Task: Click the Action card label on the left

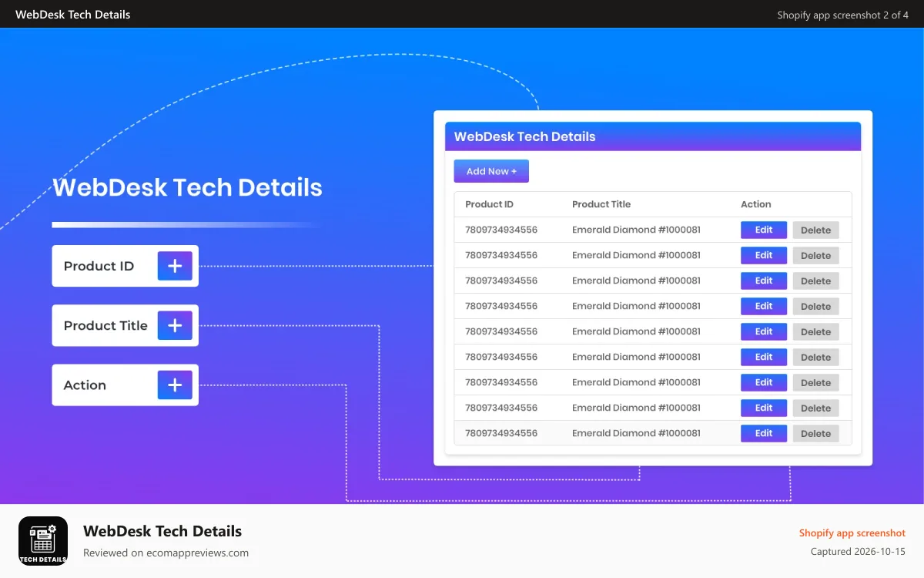Action: pyautogui.click(x=85, y=385)
